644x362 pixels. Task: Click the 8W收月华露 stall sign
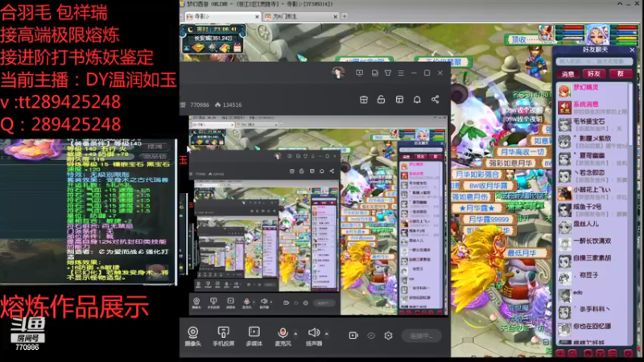(x=489, y=186)
